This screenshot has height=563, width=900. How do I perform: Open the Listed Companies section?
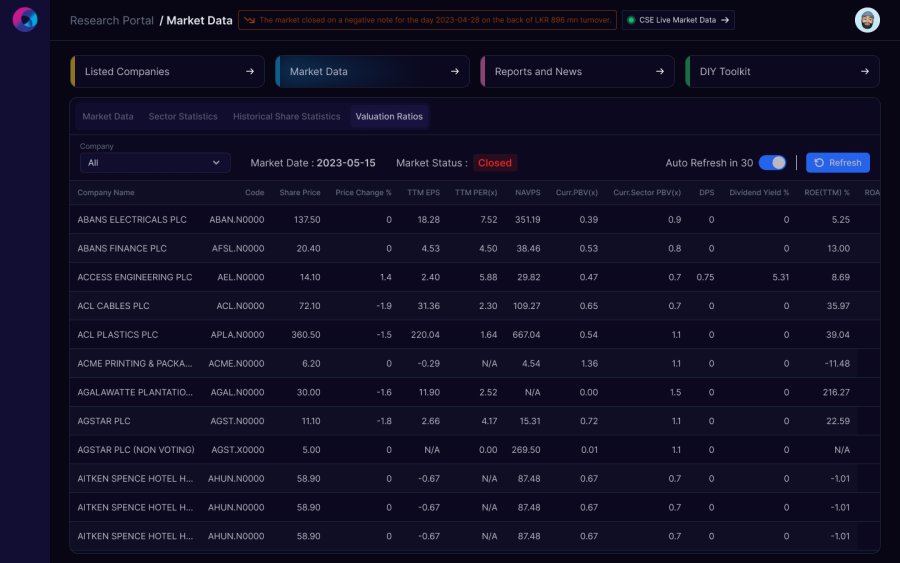pyautogui.click(x=167, y=72)
